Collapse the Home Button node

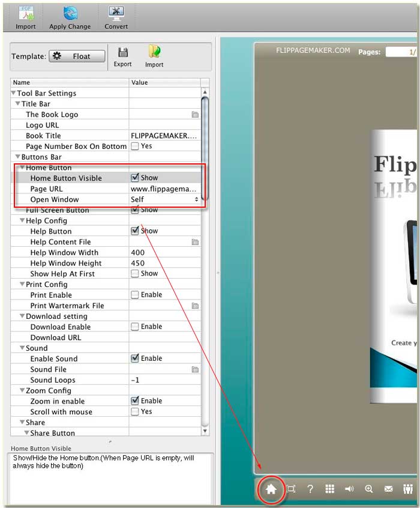click(22, 168)
